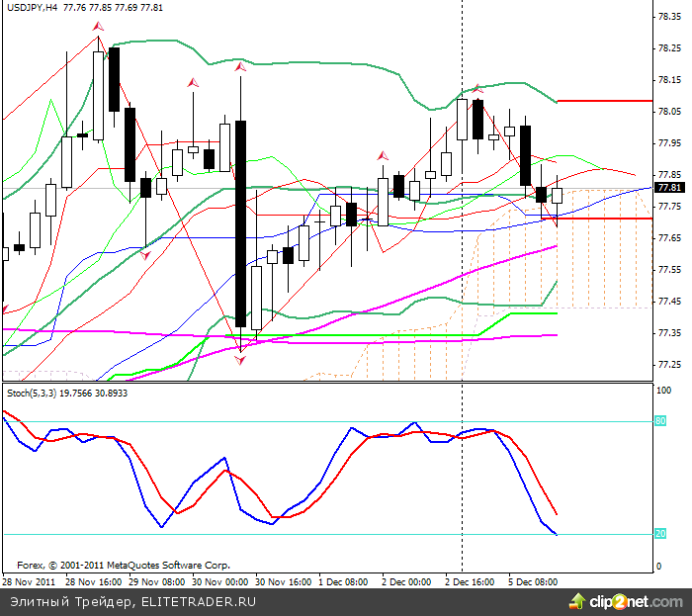Select the up fractal arrow above the 30 Nov 00:00 candle

click(194, 81)
